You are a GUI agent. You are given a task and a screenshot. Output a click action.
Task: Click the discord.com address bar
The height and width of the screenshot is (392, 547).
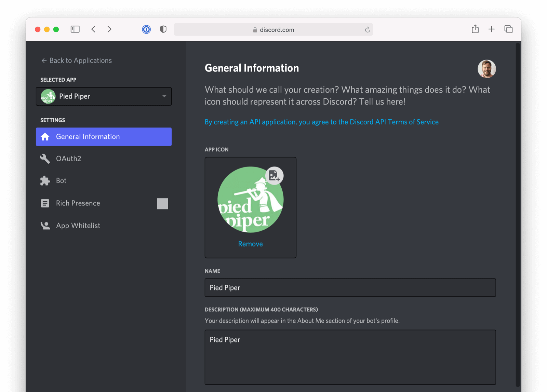click(273, 30)
